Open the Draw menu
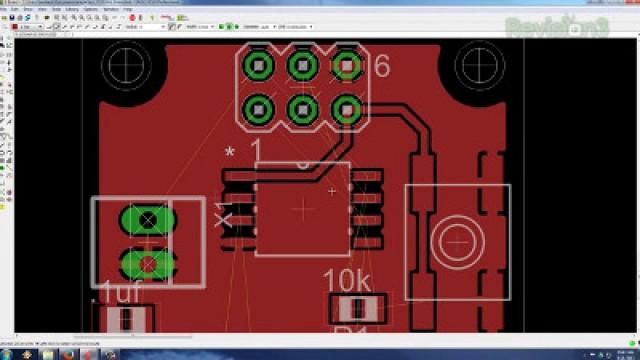 point(28,9)
